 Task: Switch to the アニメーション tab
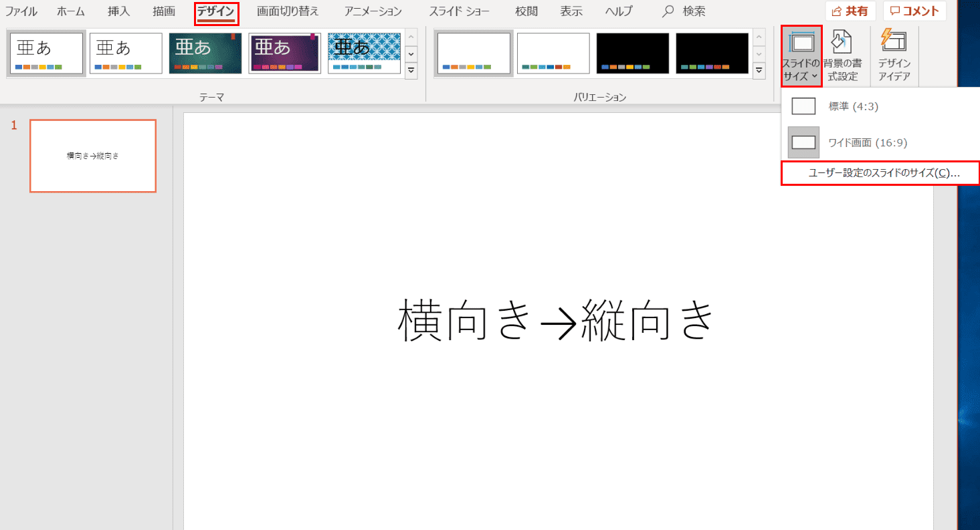point(373,11)
